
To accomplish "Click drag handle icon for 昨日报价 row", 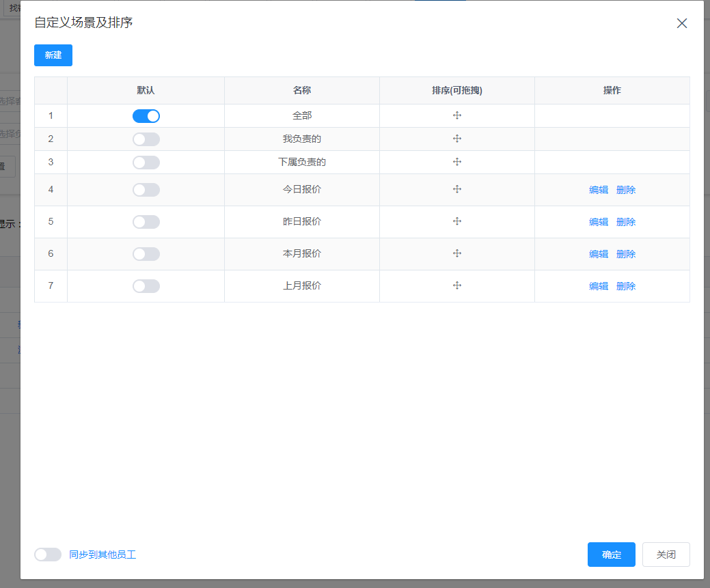I will (x=457, y=222).
